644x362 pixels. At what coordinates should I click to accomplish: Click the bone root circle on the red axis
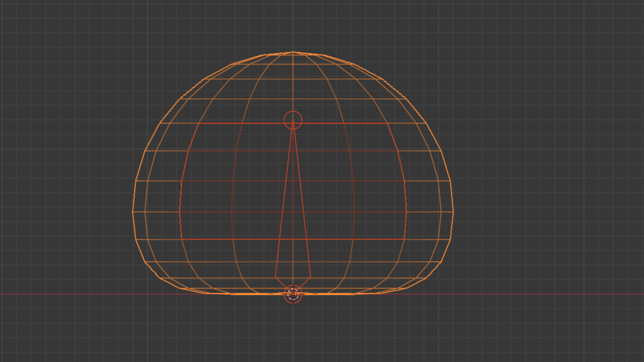pos(293,294)
